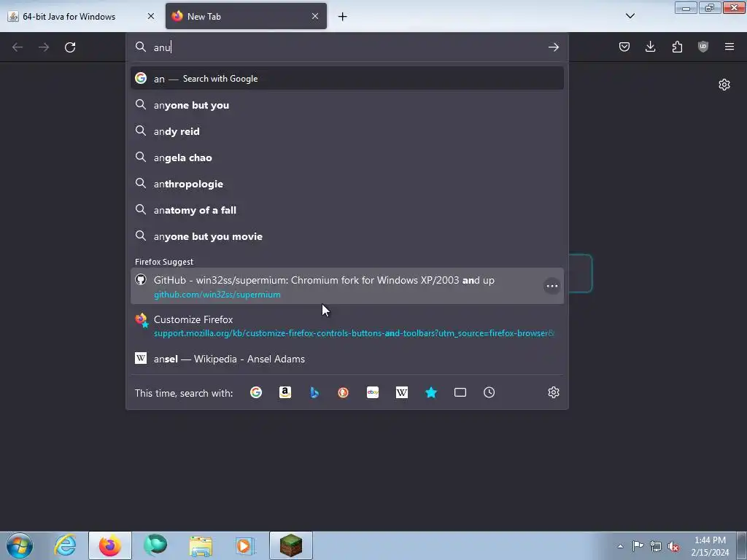This screenshot has width=747, height=560.
Task: Search this time with Amazon icon
Action: point(285,392)
